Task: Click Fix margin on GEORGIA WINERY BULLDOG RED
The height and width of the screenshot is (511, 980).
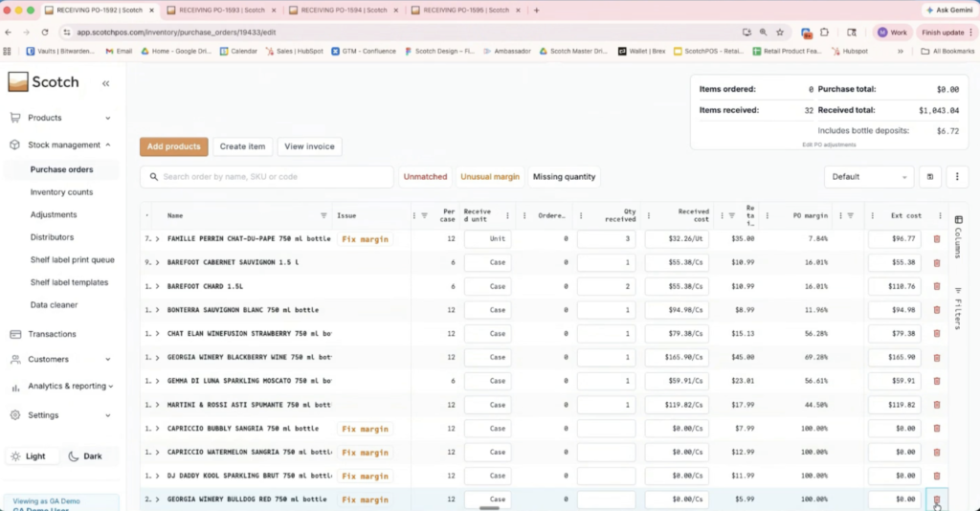Action: pos(365,500)
